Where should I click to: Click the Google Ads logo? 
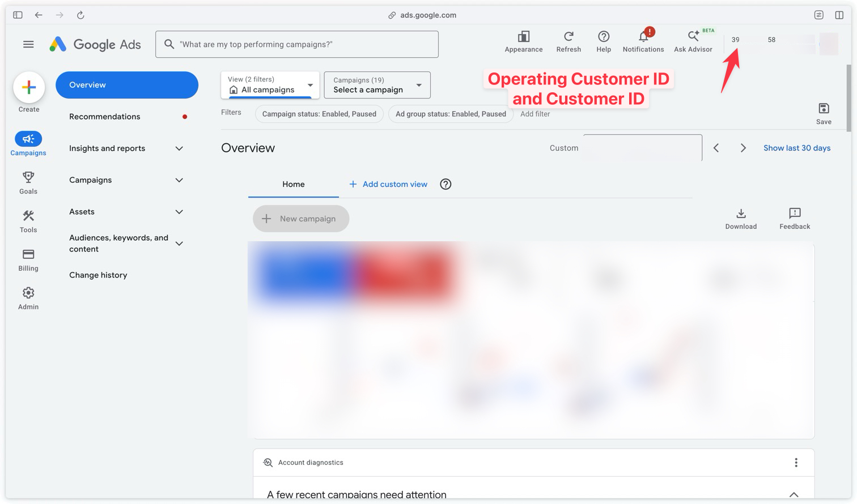(x=95, y=44)
